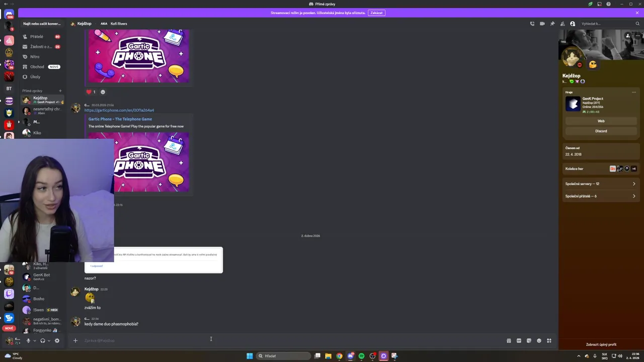Toggle headphones deafen
Viewport: 644px width, 362px height.
43,340
